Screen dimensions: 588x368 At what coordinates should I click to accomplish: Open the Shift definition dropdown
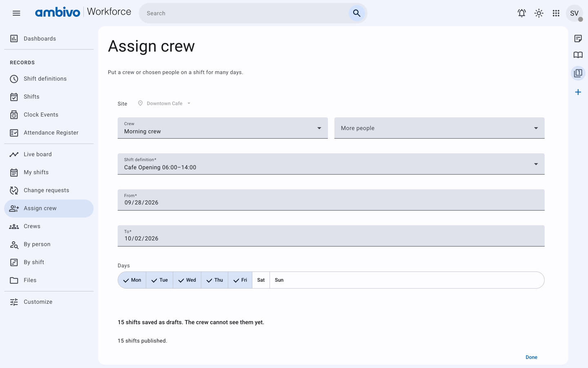(x=331, y=164)
